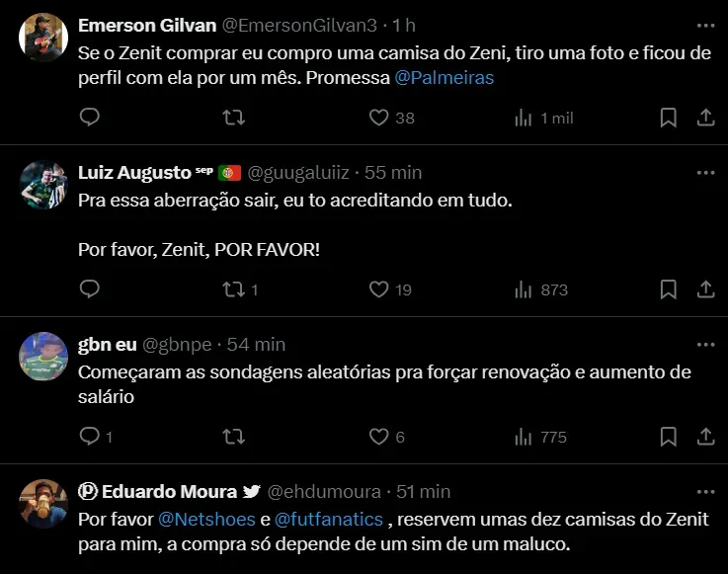Open more options on gbn eu's tweet
Screen dimensions: 728x574
(x=705, y=344)
